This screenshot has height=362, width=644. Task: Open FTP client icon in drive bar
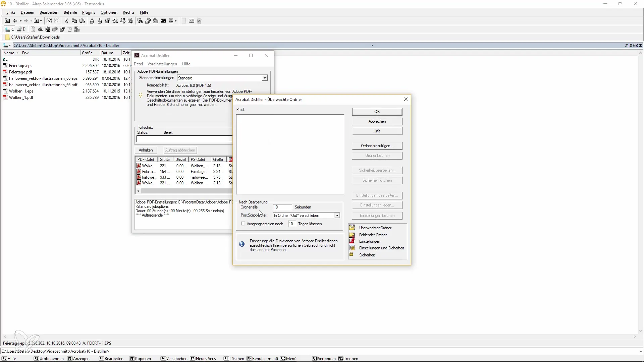coord(48,29)
